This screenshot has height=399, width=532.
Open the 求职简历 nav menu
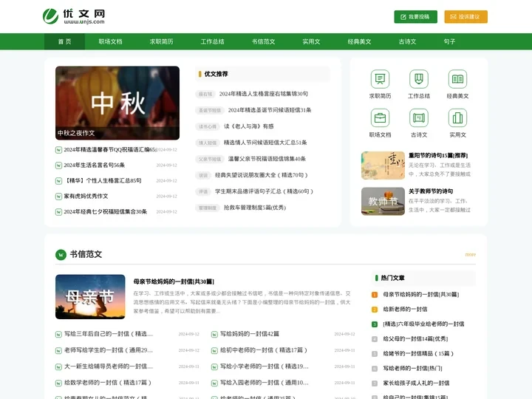click(x=161, y=41)
